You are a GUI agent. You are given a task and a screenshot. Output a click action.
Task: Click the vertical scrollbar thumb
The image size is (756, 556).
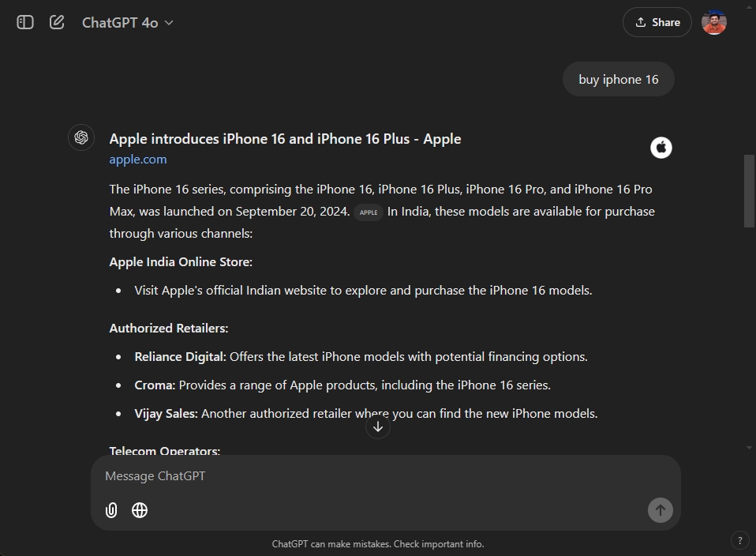point(749,191)
